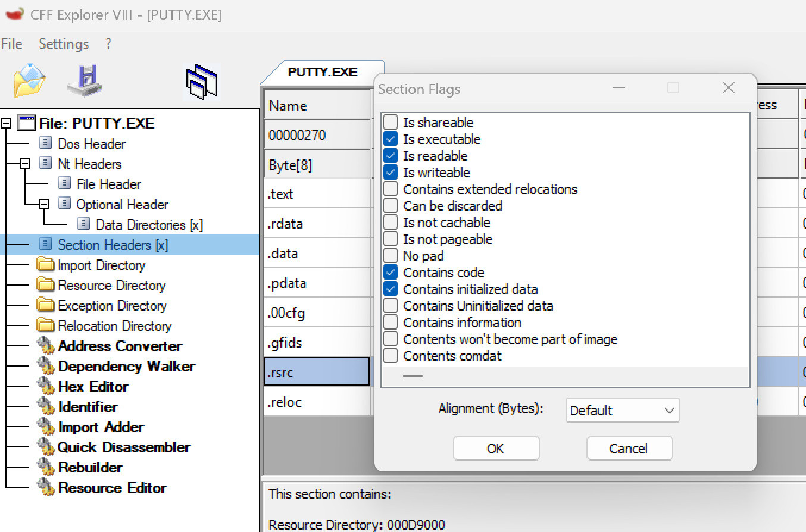
Task: Click the Quick Disassembler gear icon
Action: coord(46,447)
